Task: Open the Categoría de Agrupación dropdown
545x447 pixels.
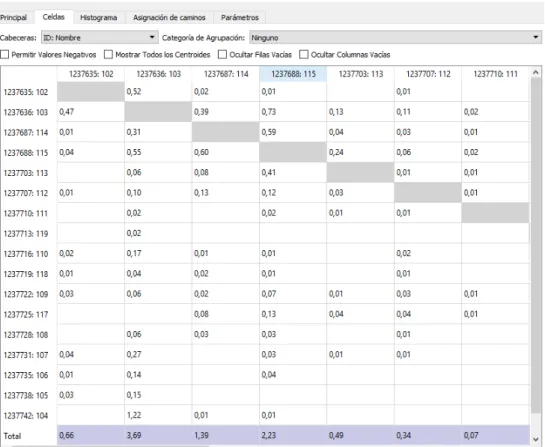Action: [395, 38]
